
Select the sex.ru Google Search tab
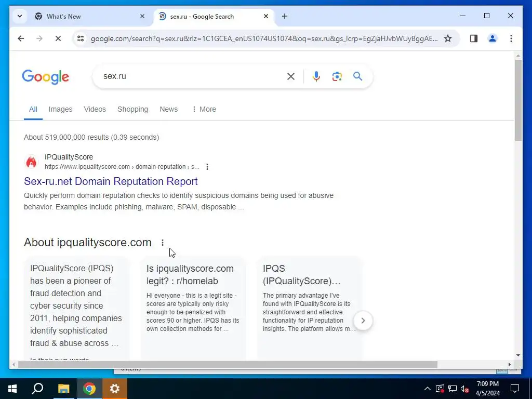[x=214, y=16]
